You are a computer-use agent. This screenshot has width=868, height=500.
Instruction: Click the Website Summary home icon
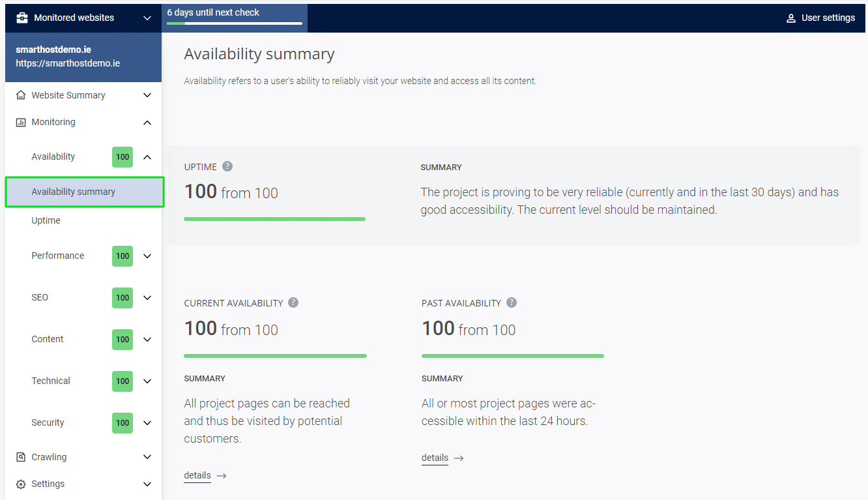pyautogui.click(x=20, y=95)
